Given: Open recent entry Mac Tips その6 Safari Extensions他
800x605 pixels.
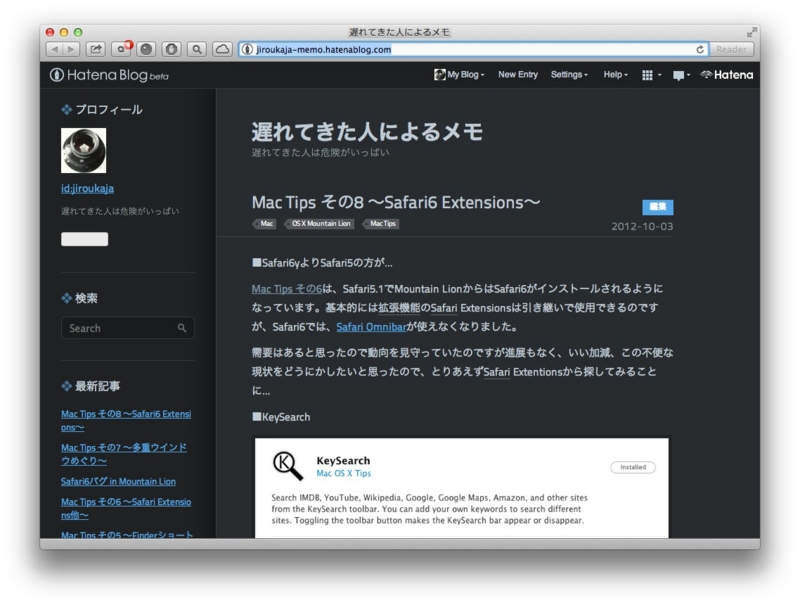Looking at the screenshot, I should (126, 509).
